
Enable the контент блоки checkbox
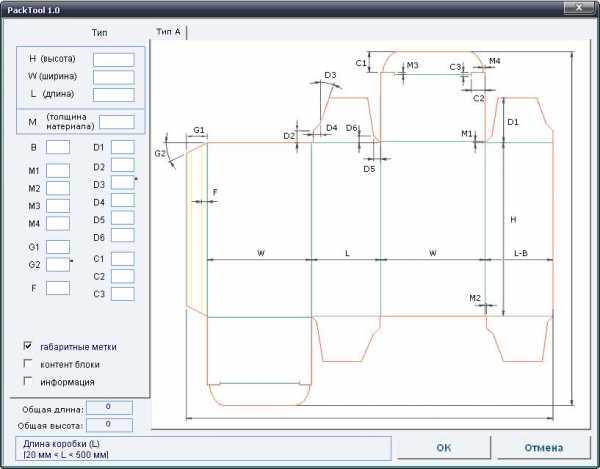(28, 364)
